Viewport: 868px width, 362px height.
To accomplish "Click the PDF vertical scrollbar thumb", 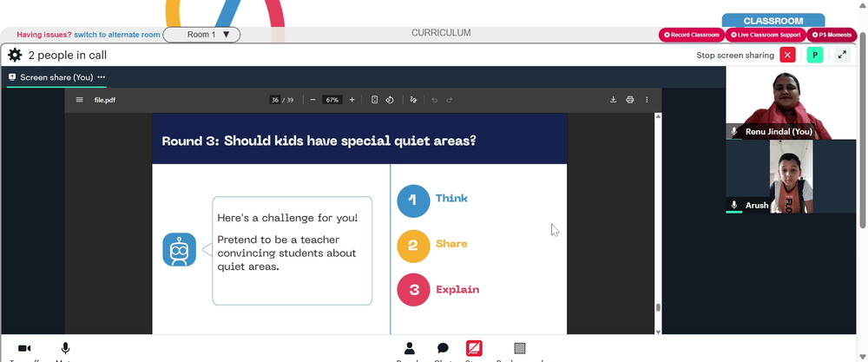I will 658,307.
